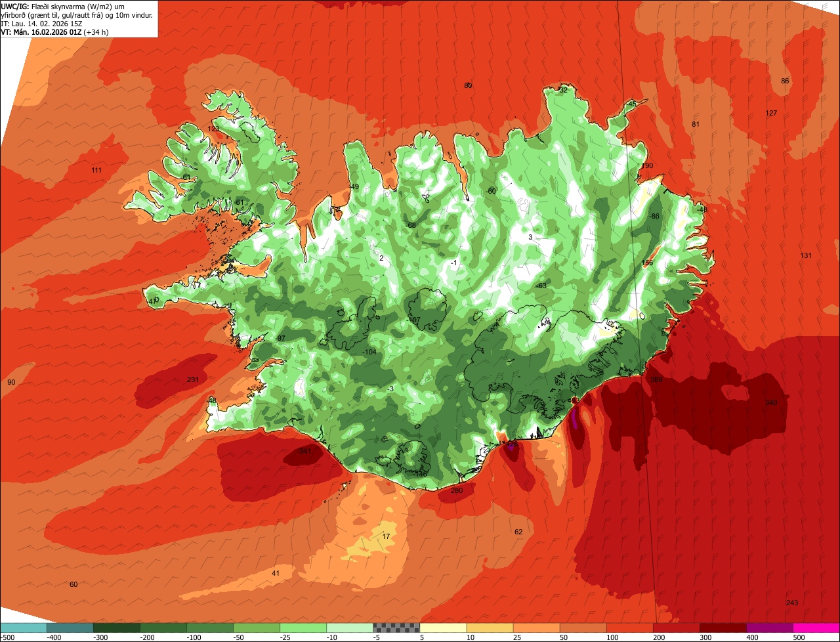Click the legend swatch between -400 and -300
Viewport: 840px width, 642px height.
click(x=70, y=628)
